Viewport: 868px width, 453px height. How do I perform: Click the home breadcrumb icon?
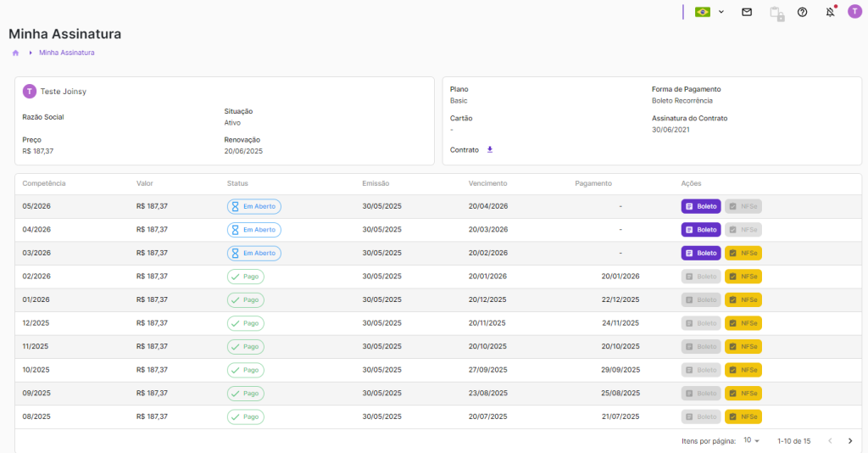(15, 53)
